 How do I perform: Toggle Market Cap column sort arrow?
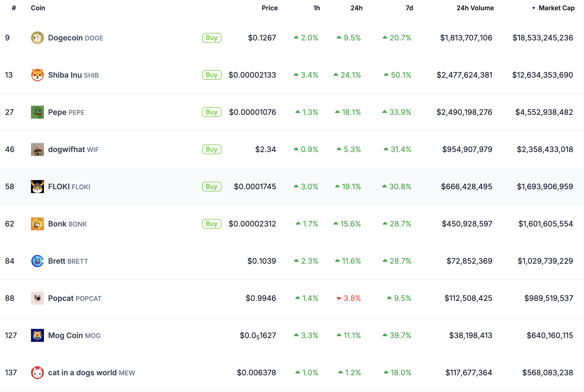(534, 8)
